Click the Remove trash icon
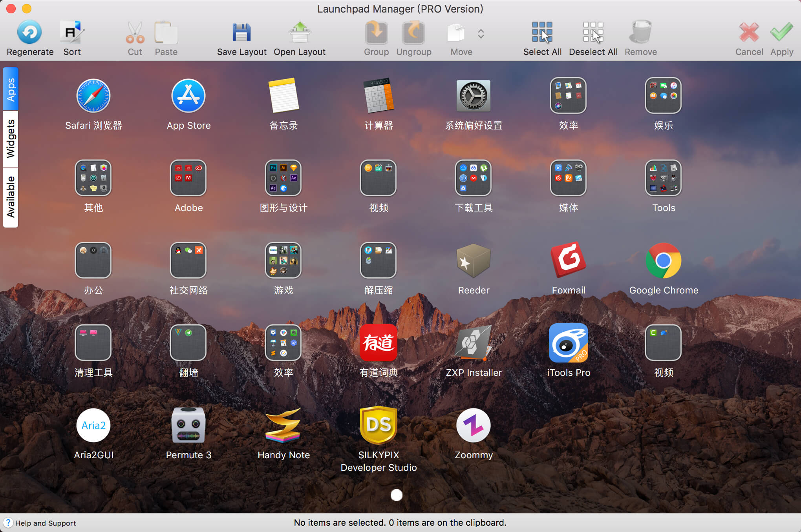The image size is (801, 532). [640, 33]
